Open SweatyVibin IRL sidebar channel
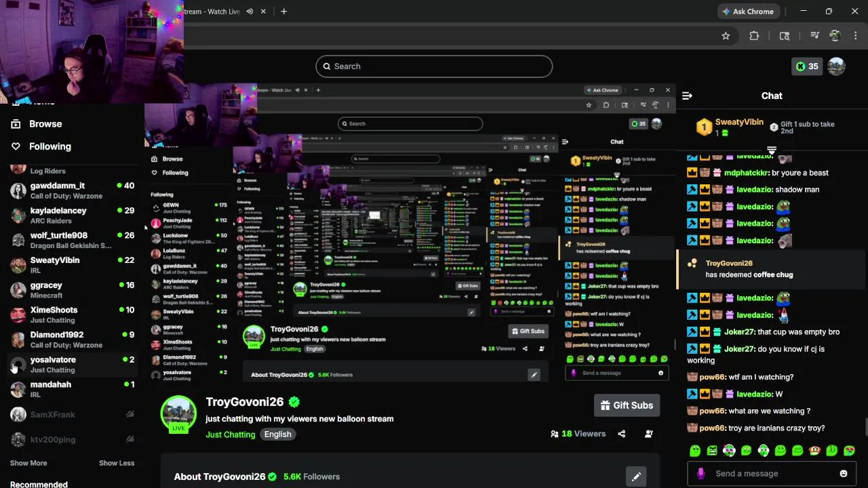868x488 pixels. tap(72, 265)
